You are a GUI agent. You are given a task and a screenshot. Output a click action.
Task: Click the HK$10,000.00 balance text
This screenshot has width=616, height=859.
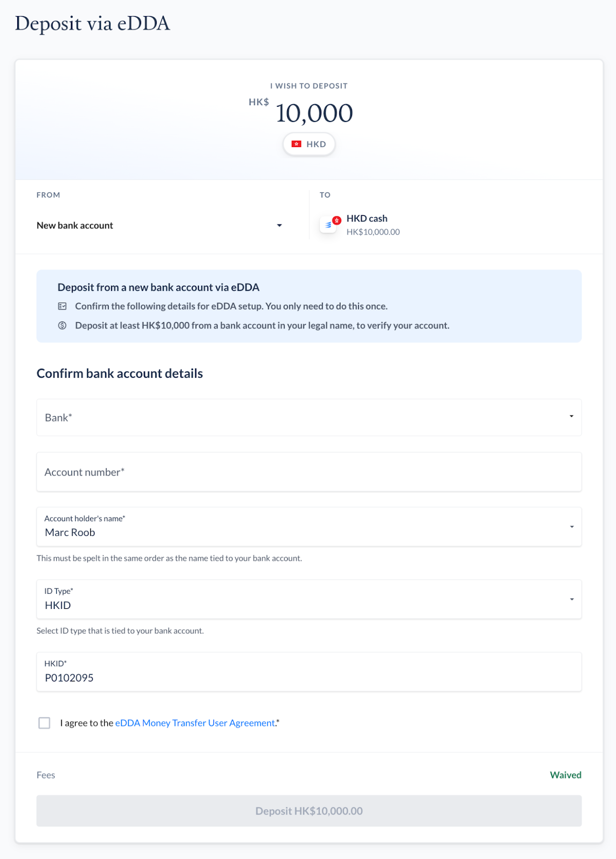pos(373,232)
